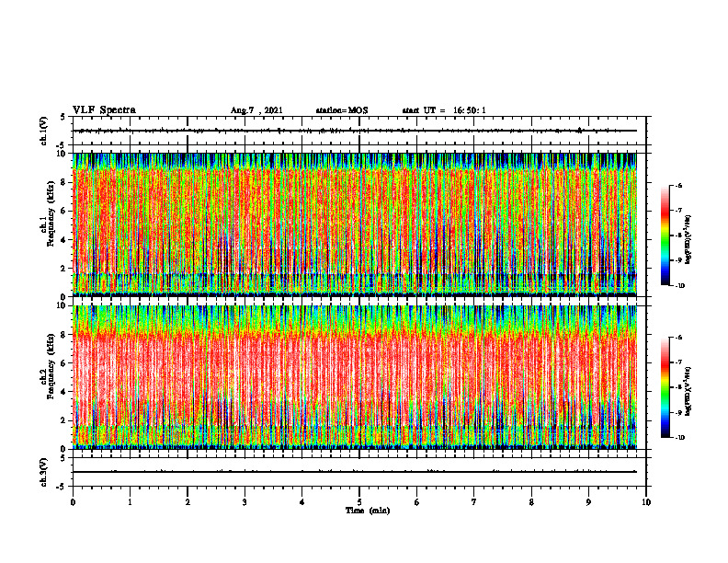728x563 pixels.
Task: Click the "VLF Spectra" plot title
Action: coord(104,110)
